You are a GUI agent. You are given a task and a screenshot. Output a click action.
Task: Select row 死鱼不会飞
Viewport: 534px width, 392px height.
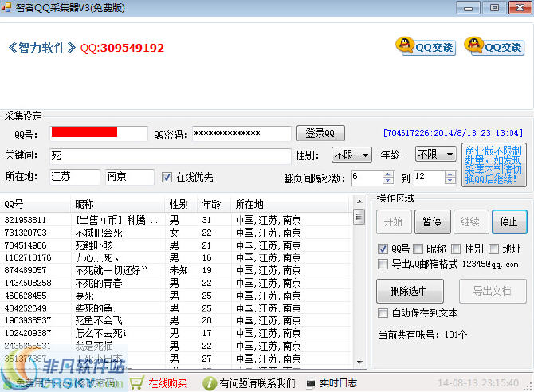176,320
